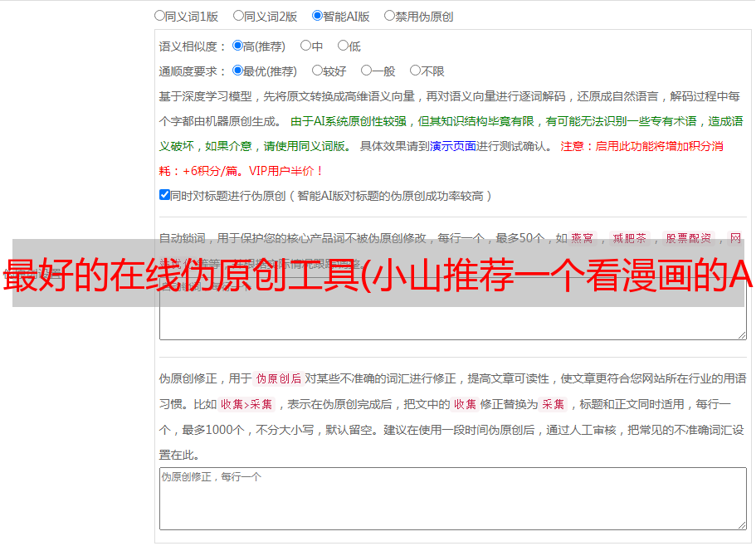This screenshot has width=756, height=546.
Task: Toggle 同时对标题进行伪原创 checkbox
Action: point(164,195)
